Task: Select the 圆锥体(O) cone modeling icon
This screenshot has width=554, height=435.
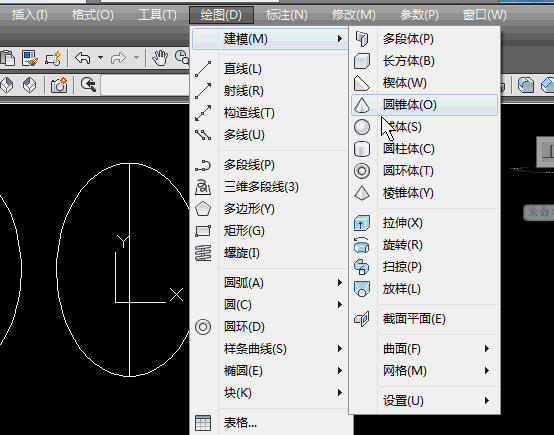Action: pos(362,105)
